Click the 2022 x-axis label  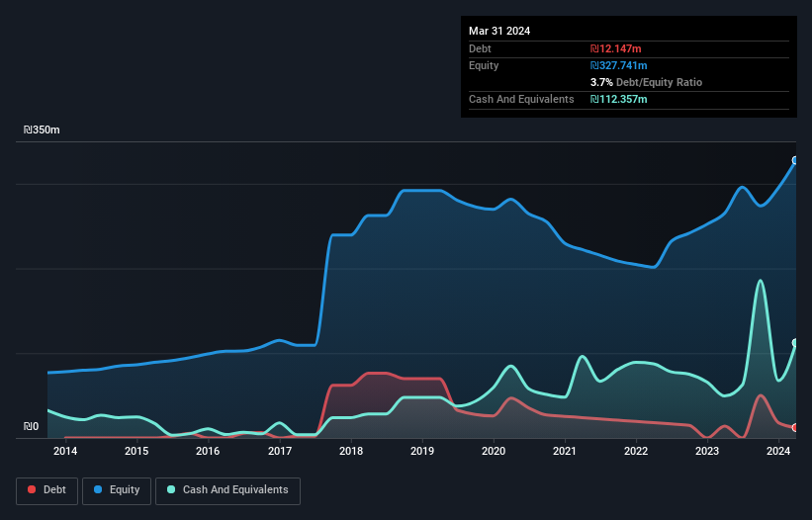pyautogui.click(x=636, y=451)
